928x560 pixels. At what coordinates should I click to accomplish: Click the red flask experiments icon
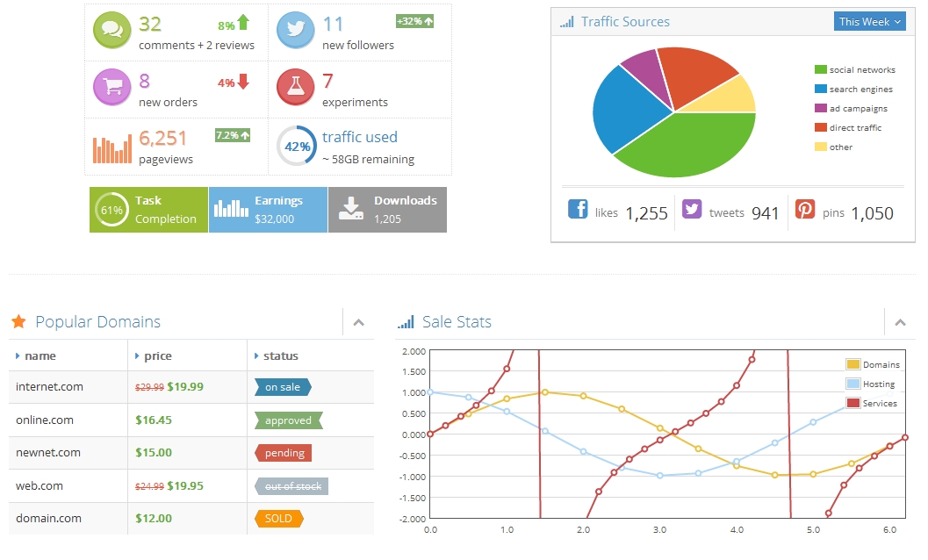pyautogui.click(x=295, y=87)
